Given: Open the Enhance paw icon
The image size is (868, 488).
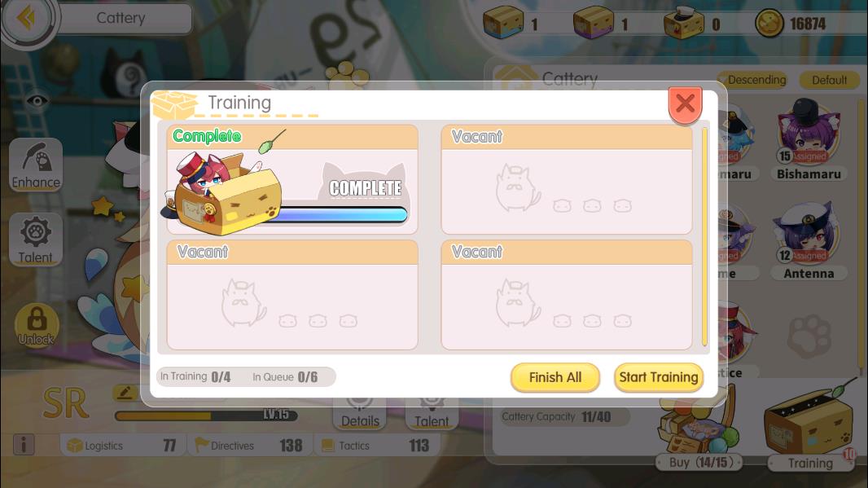Looking at the screenshot, I should (36, 165).
